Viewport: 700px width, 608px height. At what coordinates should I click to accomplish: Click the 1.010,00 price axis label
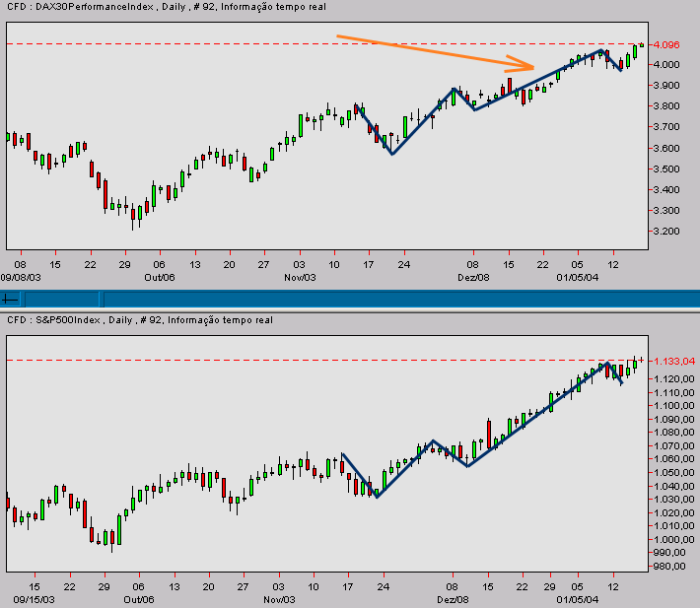673,526
